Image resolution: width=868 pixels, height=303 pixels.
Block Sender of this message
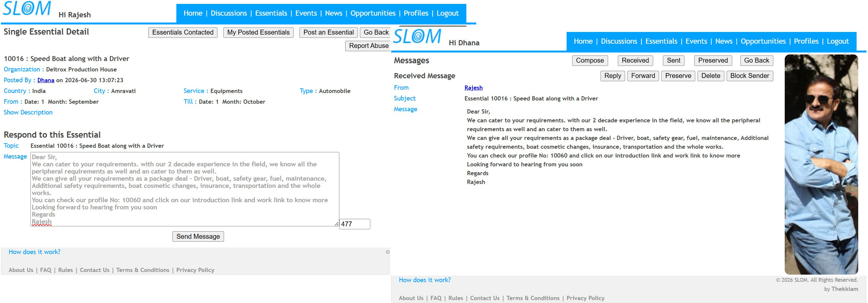pyautogui.click(x=750, y=76)
